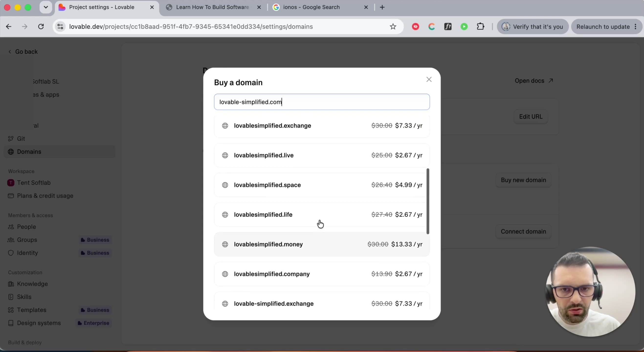This screenshot has height=352, width=644.
Task: Close the Buy a domain dialog
Action: point(429,79)
